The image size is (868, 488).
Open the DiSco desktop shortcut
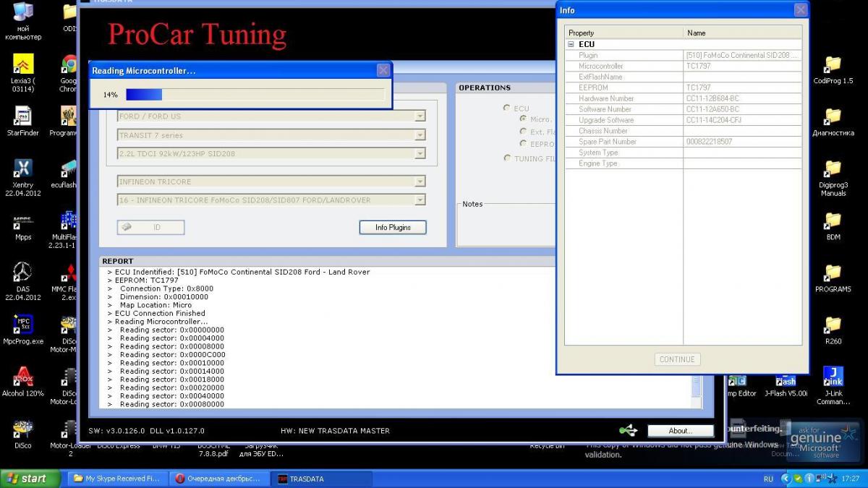point(23,435)
